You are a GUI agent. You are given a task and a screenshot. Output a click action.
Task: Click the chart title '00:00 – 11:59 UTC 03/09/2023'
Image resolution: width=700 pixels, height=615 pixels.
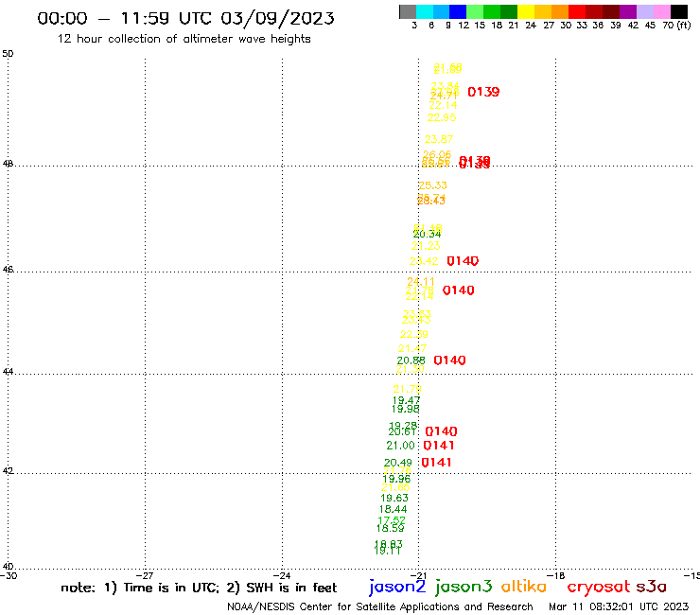(x=185, y=18)
